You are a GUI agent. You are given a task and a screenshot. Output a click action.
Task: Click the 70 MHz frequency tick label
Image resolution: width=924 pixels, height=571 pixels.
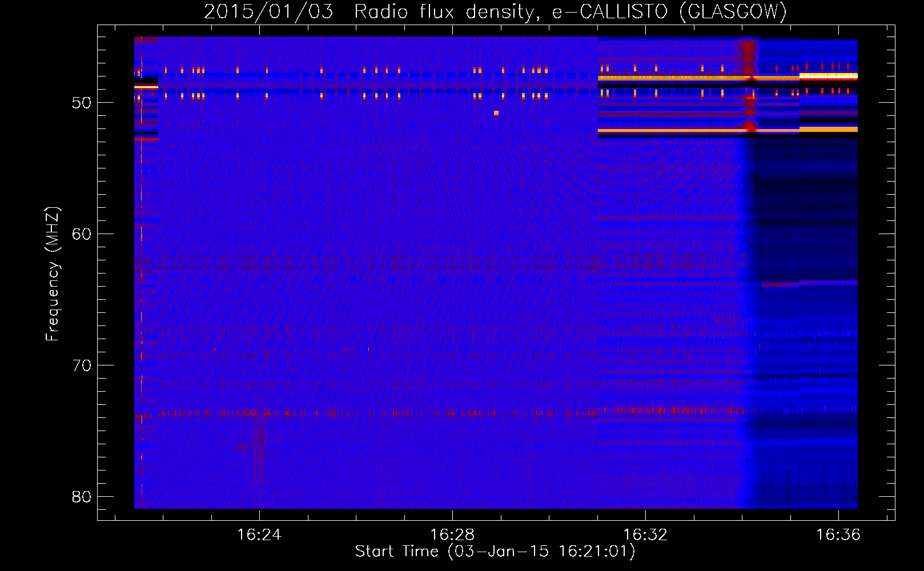pyautogui.click(x=82, y=365)
